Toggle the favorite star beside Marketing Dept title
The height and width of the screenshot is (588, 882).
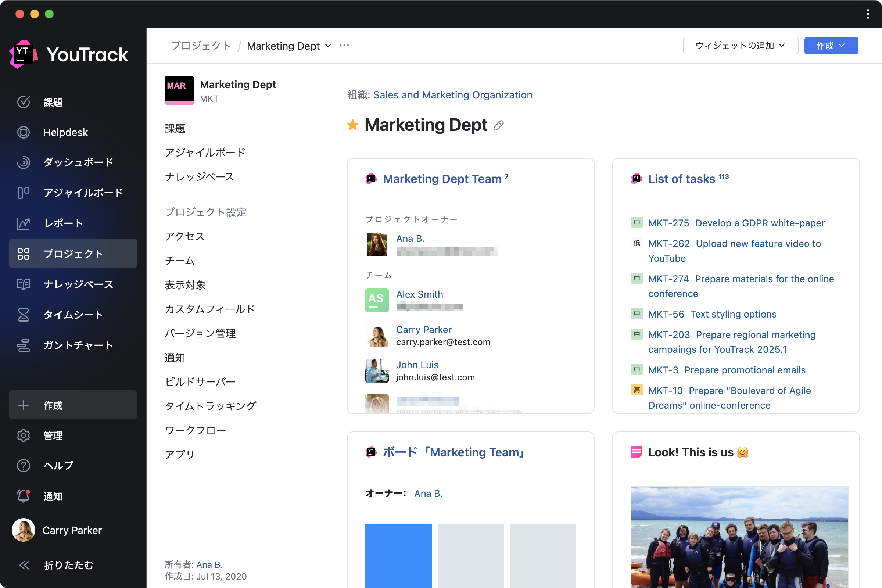pyautogui.click(x=352, y=125)
